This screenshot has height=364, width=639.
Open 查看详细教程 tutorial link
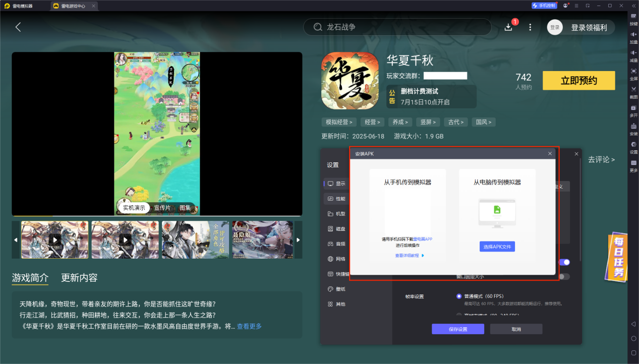coord(410,256)
